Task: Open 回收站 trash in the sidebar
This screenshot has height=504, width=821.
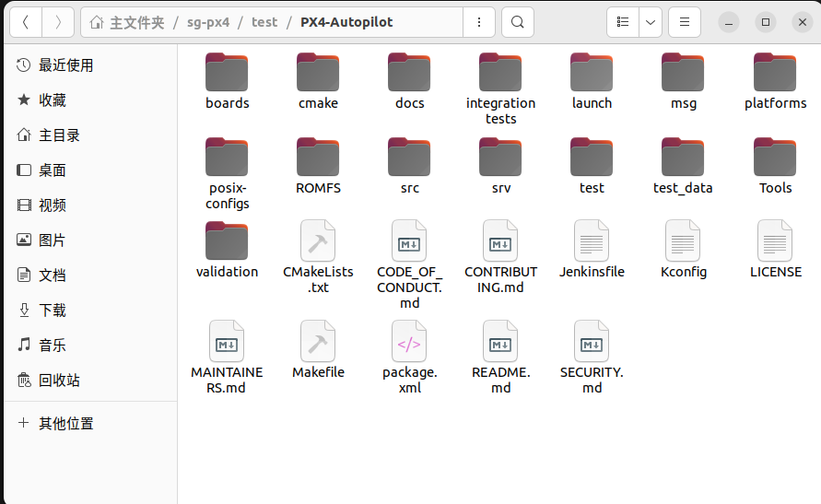Action: coord(90,381)
